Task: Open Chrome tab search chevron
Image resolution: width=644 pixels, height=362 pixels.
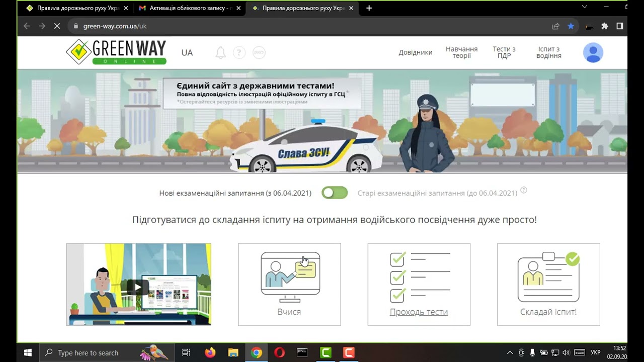Action: [x=584, y=7]
